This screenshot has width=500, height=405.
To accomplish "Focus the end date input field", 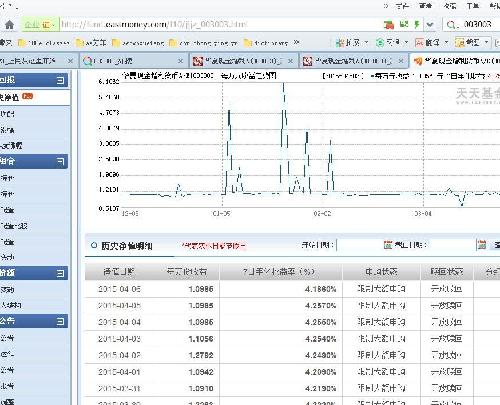I will tap(452, 245).
